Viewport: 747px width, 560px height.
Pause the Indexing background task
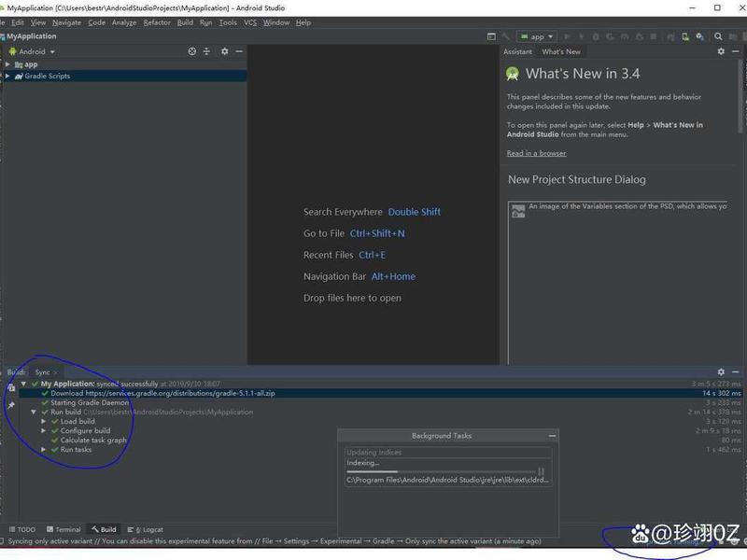pyautogui.click(x=542, y=472)
